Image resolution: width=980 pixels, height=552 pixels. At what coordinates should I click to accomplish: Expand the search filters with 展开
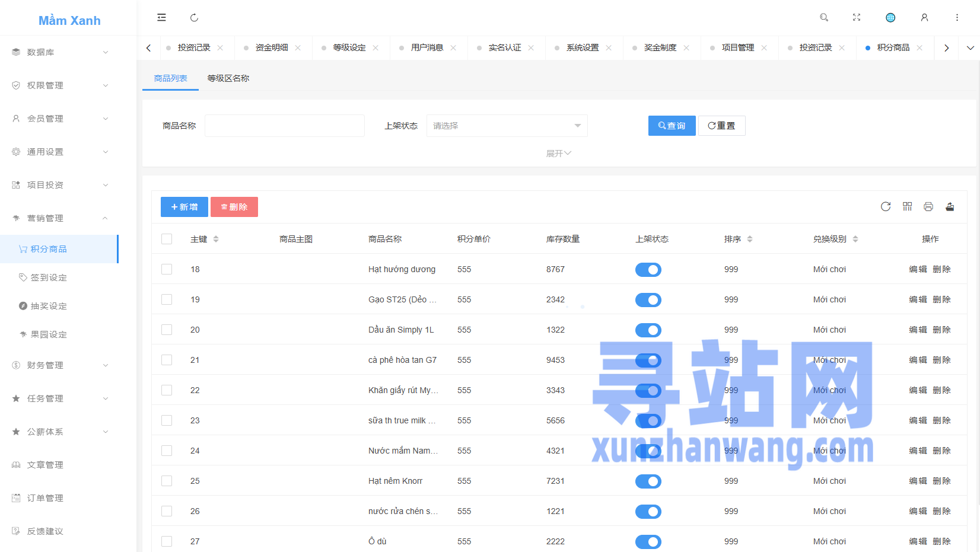558,154
